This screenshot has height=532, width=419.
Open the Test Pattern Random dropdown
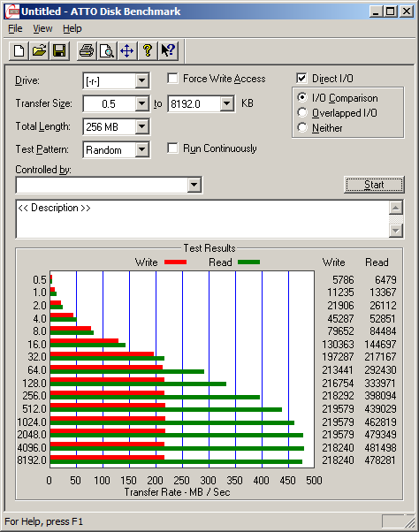tap(142, 149)
